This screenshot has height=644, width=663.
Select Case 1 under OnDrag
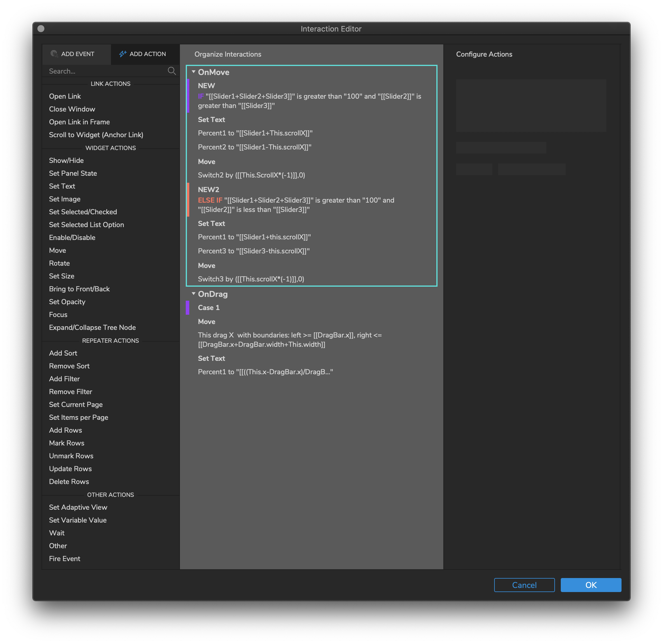[209, 307]
